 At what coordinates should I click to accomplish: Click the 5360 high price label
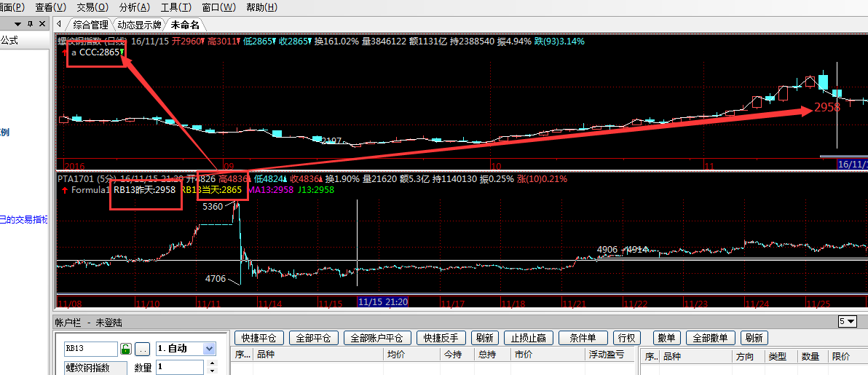point(213,207)
